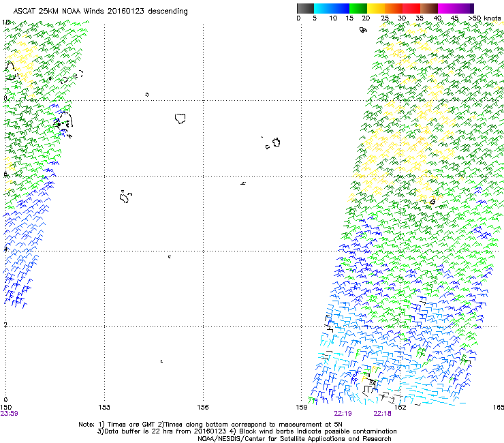Viewport: 504px width, 443px height.
Task: Click the gray 0–5 knots color segment
Action: (305, 8)
